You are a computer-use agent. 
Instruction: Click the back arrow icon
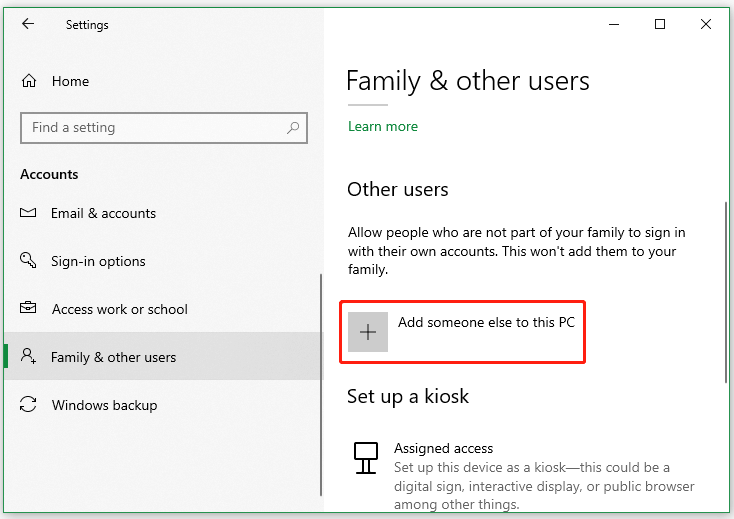click(28, 24)
